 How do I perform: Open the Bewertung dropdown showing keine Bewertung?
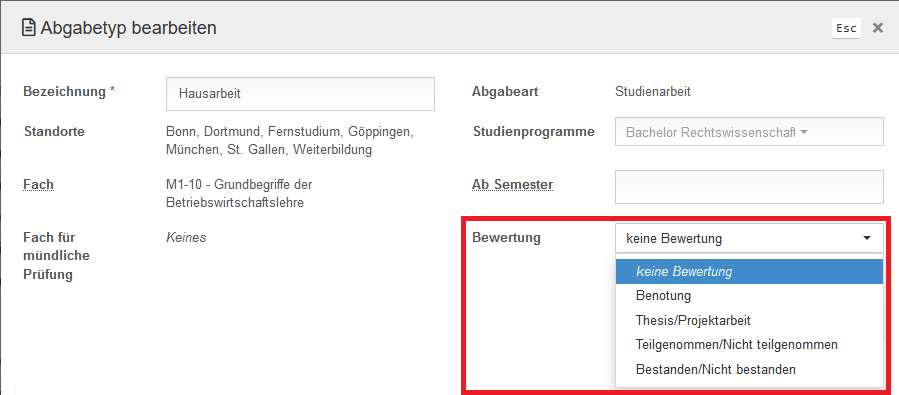click(x=749, y=238)
